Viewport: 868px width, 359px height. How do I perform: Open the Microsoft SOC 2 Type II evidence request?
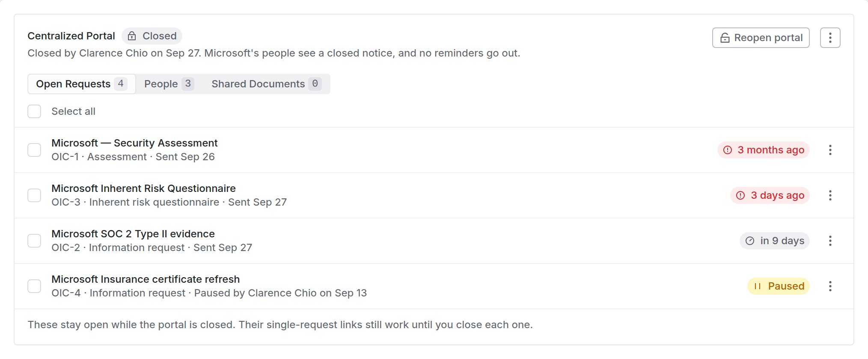click(133, 234)
